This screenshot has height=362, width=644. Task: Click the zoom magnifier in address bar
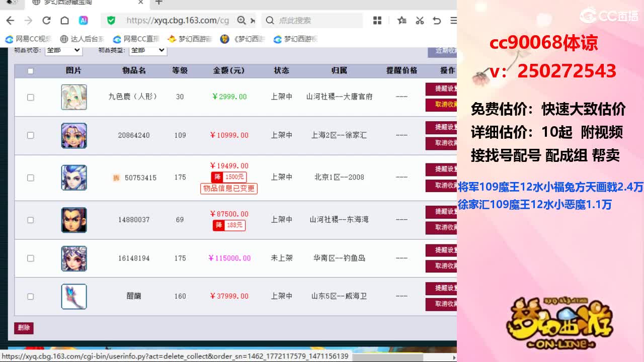242,21
